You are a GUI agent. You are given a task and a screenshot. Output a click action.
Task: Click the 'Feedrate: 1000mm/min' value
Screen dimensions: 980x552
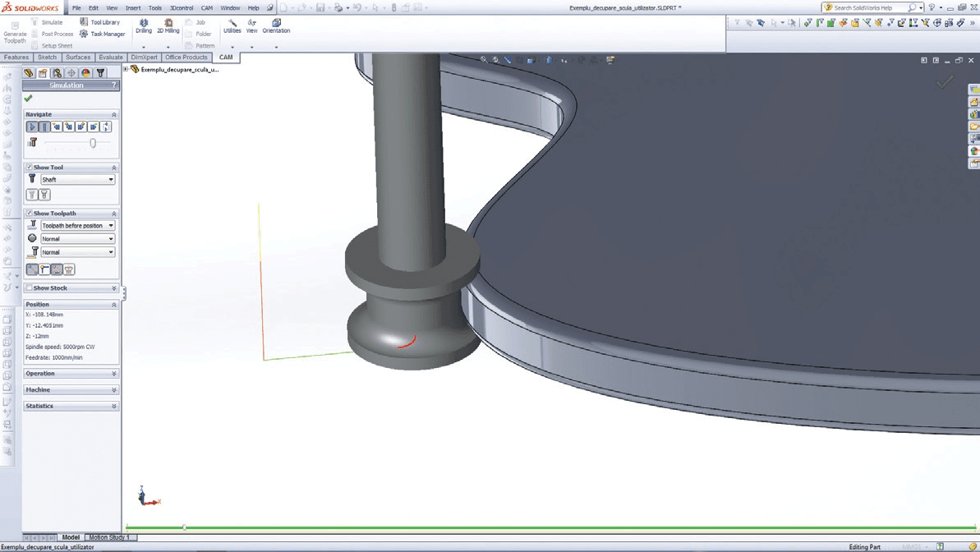click(53, 357)
